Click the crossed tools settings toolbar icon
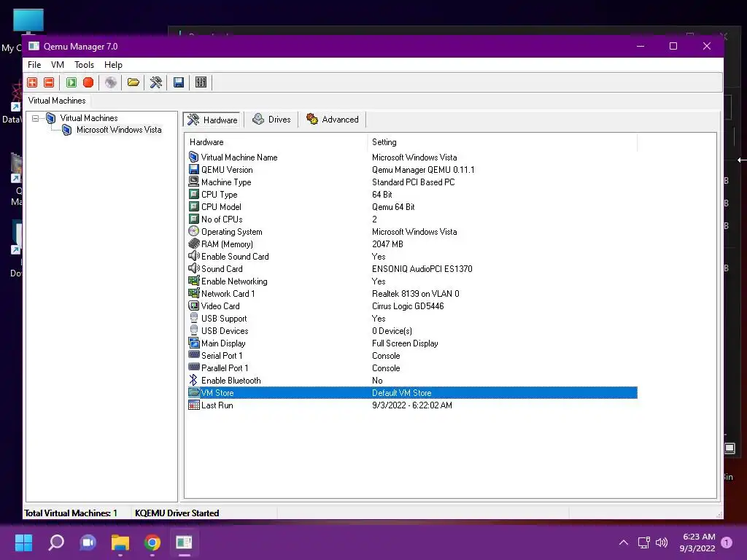The height and width of the screenshot is (560, 747). pyautogui.click(x=156, y=82)
